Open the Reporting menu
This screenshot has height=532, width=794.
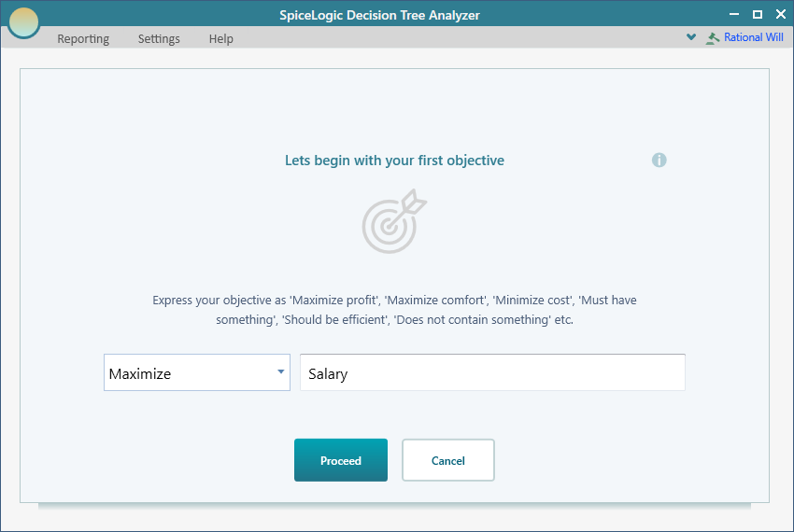pyautogui.click(x=83, y=38)
